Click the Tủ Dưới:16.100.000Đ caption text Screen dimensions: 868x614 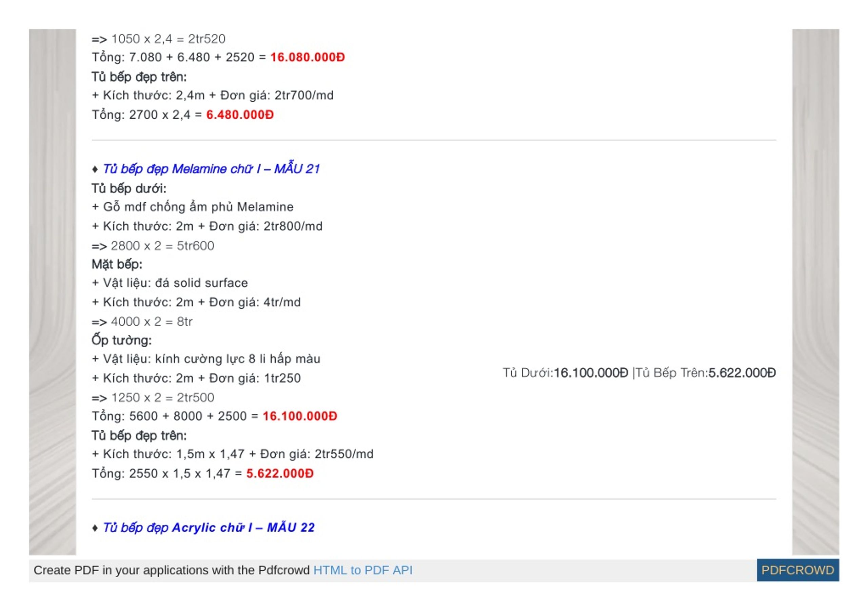(x=565, y=373)
